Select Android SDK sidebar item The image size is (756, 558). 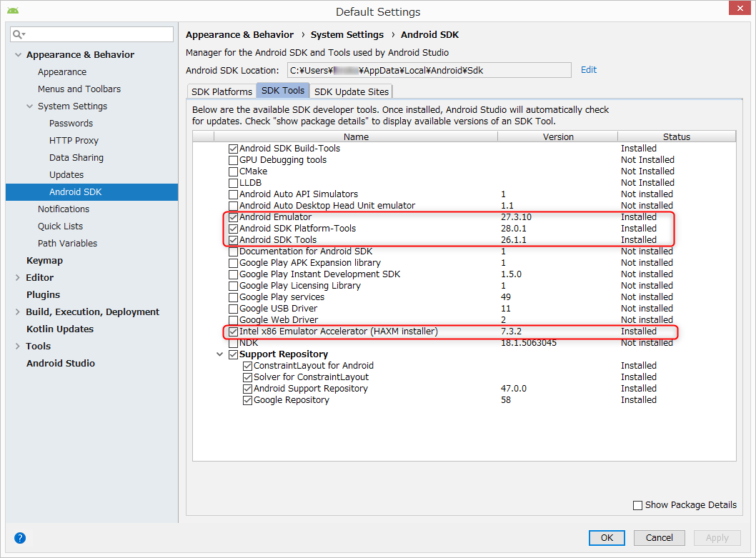coord(91,192)
